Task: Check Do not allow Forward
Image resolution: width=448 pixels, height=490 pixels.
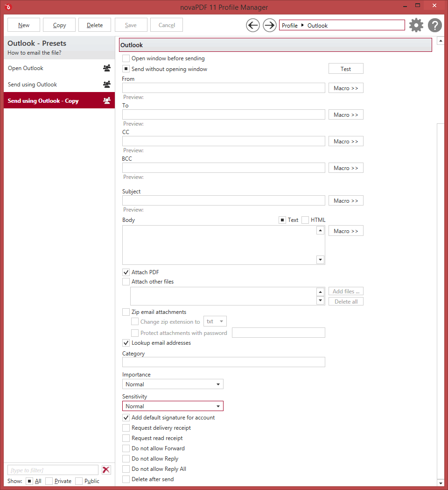Action: [x=126, y=448]
